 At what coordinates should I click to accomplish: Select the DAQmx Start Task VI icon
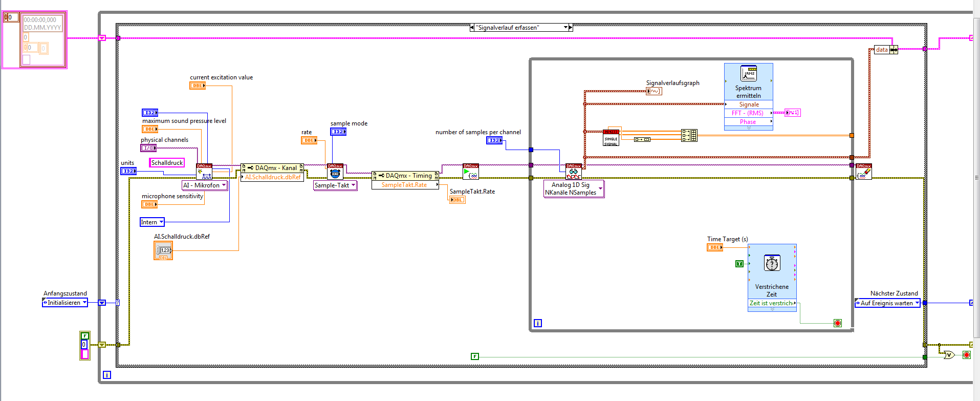[471, 172]
